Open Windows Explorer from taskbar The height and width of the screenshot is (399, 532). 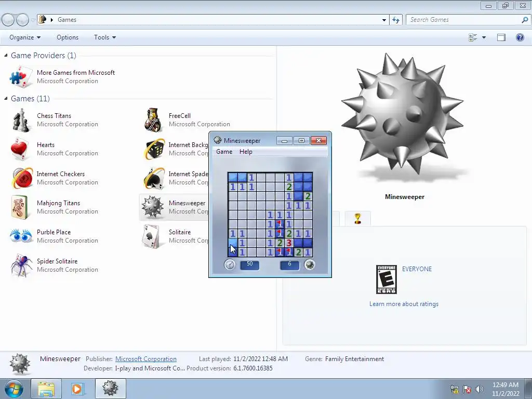click(46, 389)
